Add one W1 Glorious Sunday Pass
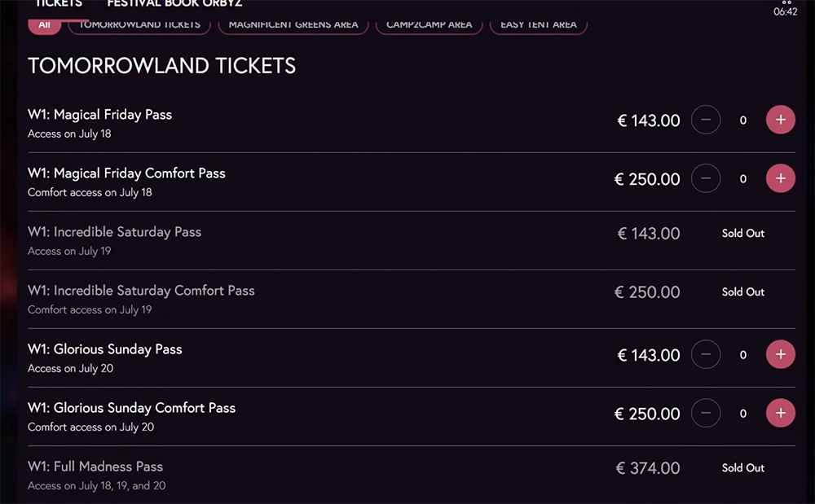The height and width of the screenshot is (504, 815). coord(780,354)
